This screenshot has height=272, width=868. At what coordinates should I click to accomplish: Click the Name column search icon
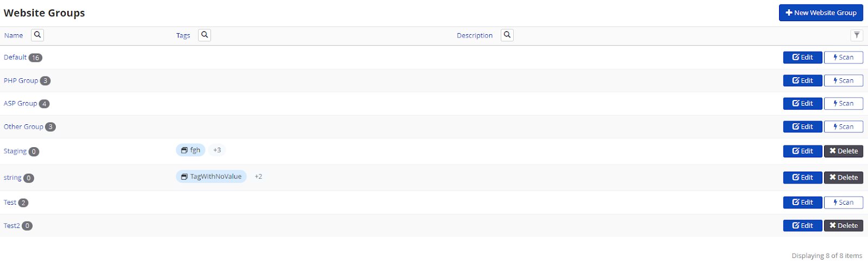coord(37,35)
